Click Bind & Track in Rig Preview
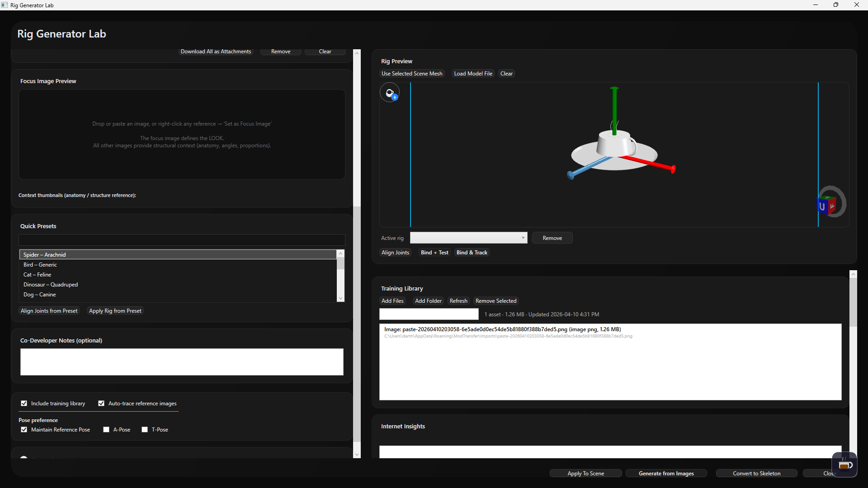This screenshot has height=488, width=868. tap(472, 252)
